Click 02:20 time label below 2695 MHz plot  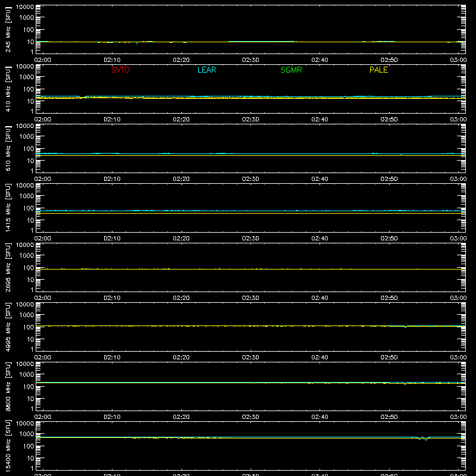point(181,298)
